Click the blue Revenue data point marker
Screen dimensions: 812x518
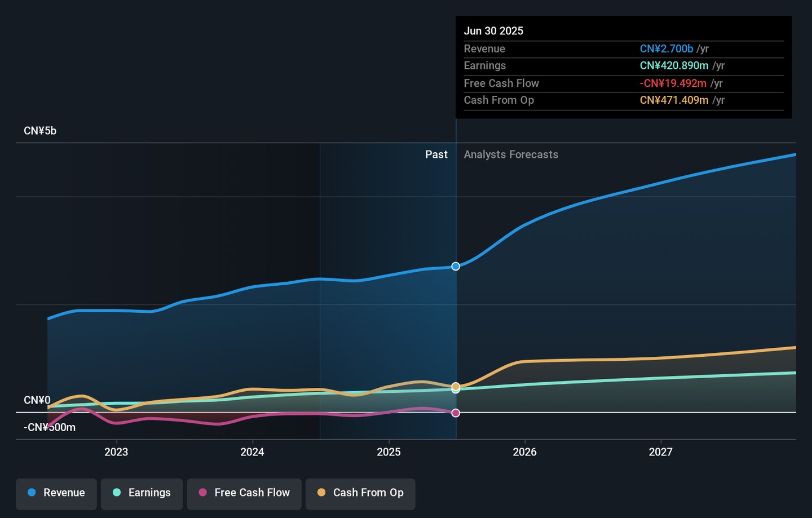[x=456, y=266]
